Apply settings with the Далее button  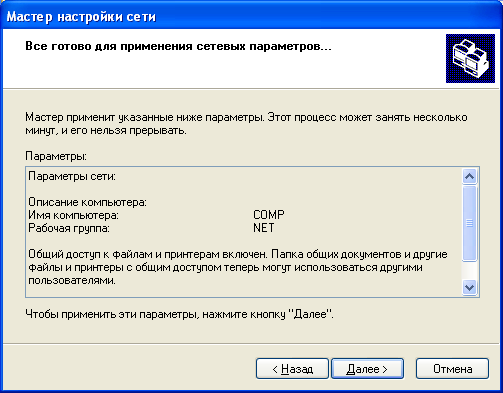[x=367, y=369]
